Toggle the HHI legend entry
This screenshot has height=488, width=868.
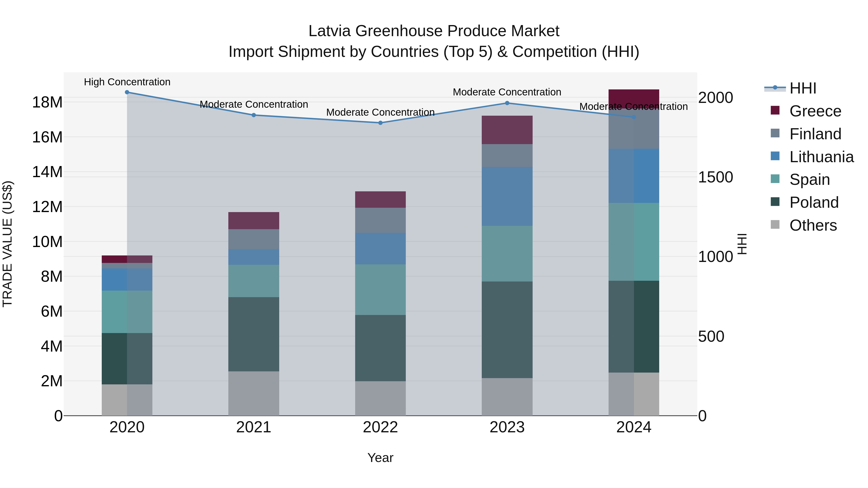coord(790,88)
